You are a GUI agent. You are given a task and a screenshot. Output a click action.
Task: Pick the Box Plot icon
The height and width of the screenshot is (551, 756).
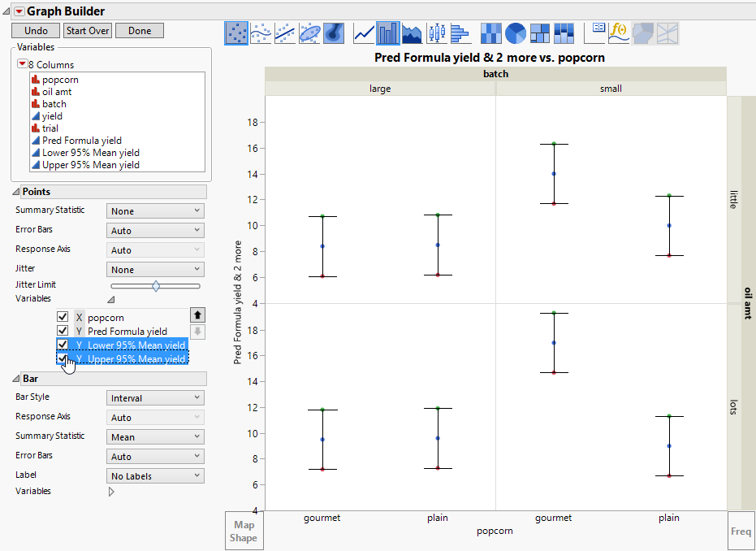(437, 33)
